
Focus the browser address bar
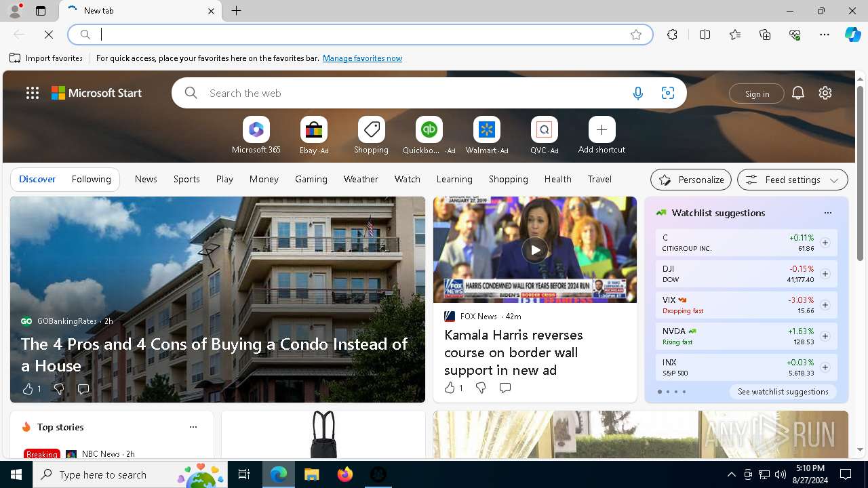(x=359, y=35)
